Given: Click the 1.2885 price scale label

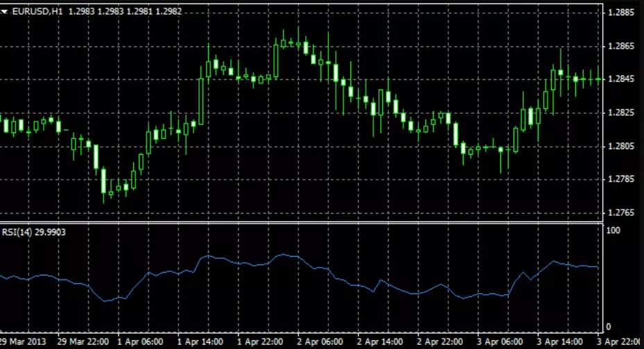Looking at the screenshot, I should coord(621,12).
